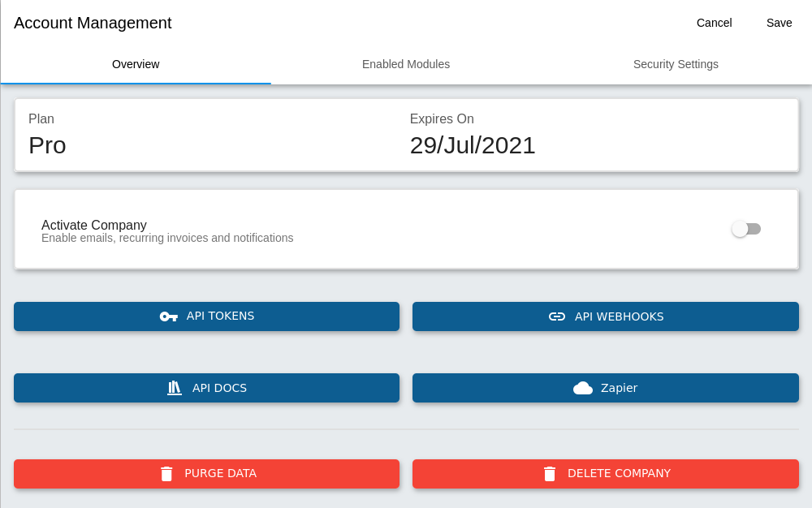Choose the Zapier label text
The height and width of the screenshot is (508, 812).
point(619,388)
